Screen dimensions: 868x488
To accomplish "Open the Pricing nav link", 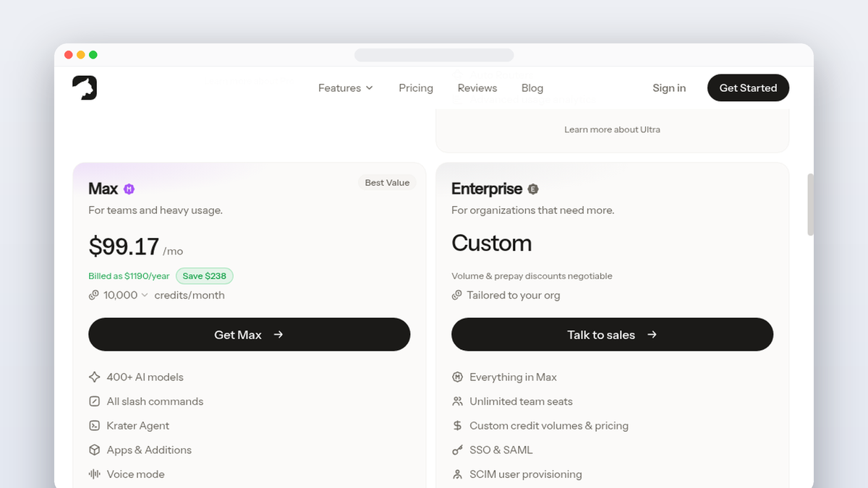I will point(416,88).
